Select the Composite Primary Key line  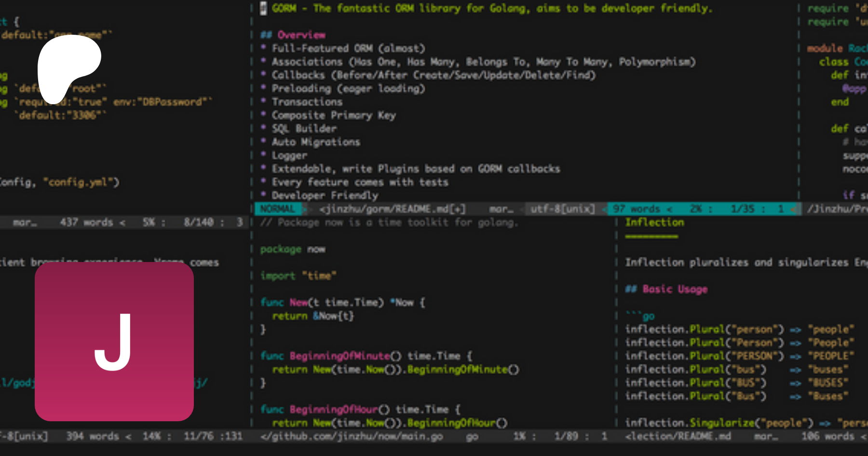(x=333, y=115)
